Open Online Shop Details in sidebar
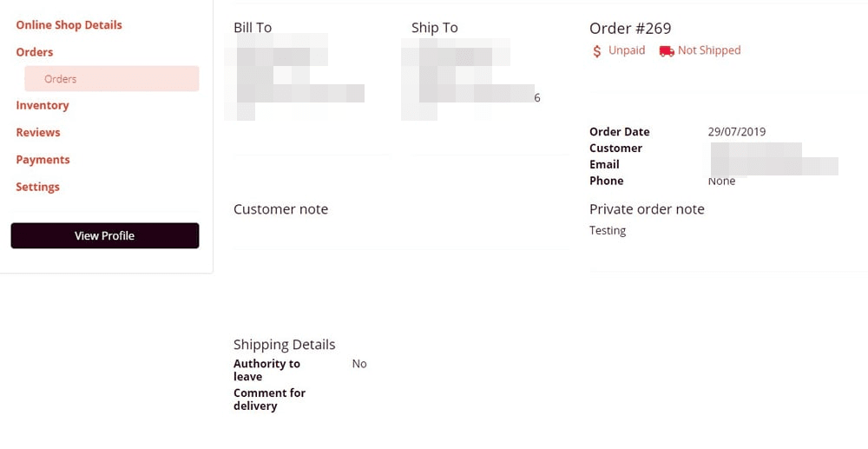Image resolution: width=868 pixels, height=449 pixels. click(x=69, y=25)
